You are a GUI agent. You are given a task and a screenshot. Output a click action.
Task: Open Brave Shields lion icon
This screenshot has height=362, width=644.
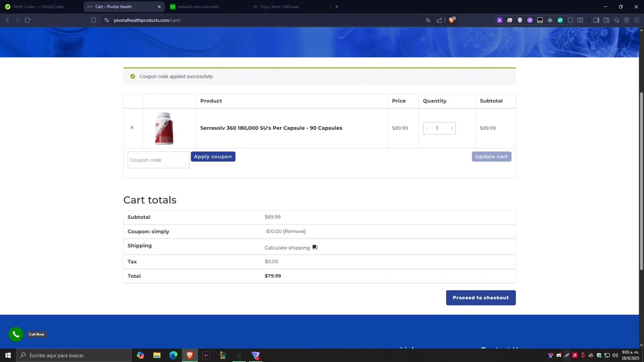pyautogui.click(x=452, y=20)
